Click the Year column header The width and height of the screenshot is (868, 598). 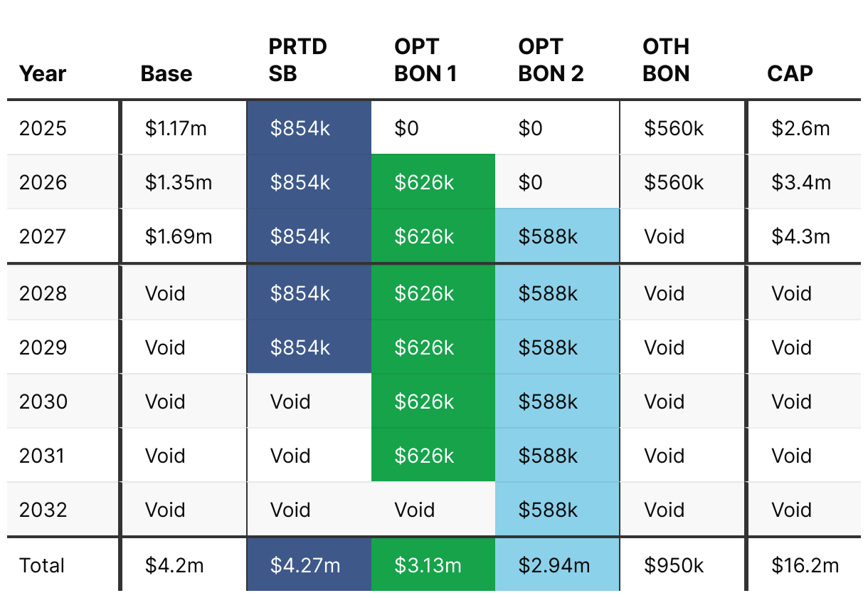coord(43,73)
